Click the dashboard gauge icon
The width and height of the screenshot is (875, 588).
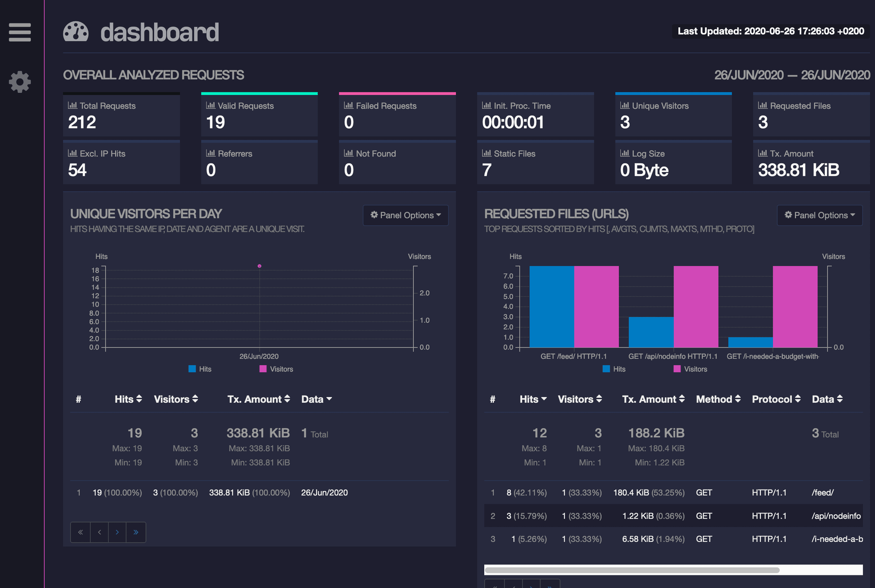(x=76, y=32)
